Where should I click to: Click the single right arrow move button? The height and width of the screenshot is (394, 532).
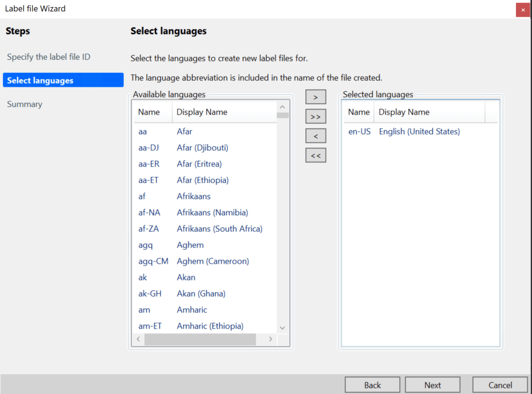point(316,97)
